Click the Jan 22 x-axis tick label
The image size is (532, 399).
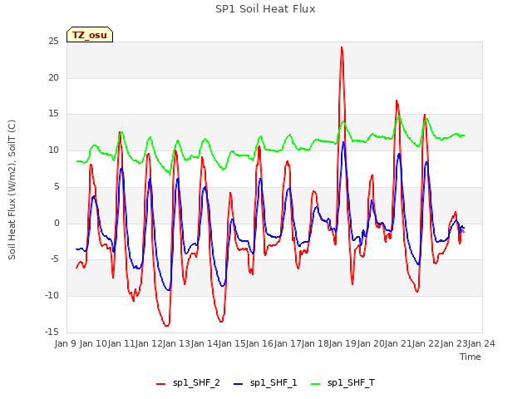[426, 343]
